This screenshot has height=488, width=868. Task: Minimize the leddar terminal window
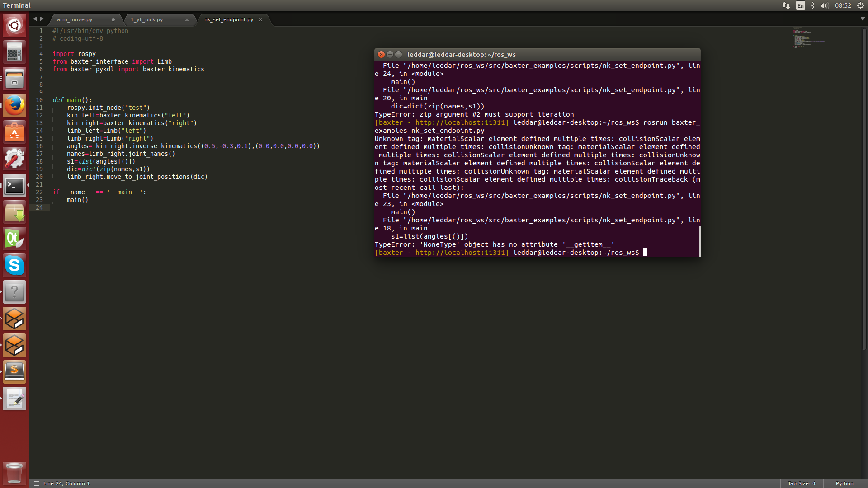(x=390, y=54)
